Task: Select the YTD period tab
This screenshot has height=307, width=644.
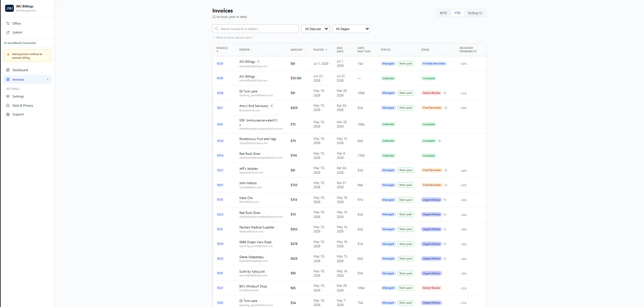Action: click(457, 13)
